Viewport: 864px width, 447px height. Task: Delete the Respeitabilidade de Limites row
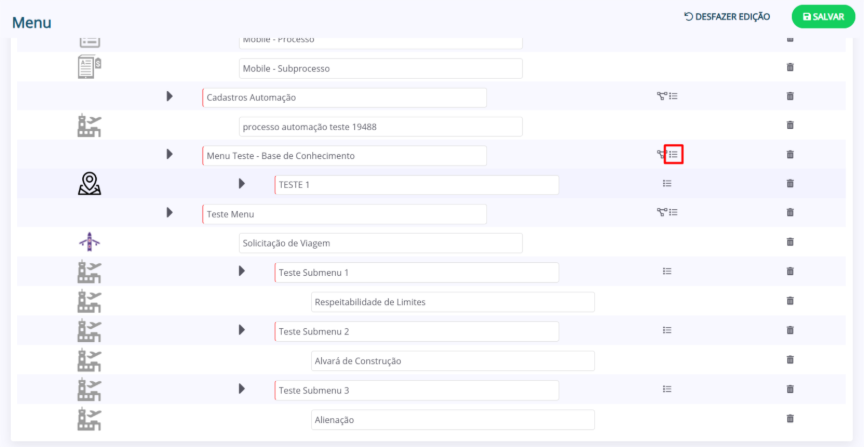click(x=790, y=301)
